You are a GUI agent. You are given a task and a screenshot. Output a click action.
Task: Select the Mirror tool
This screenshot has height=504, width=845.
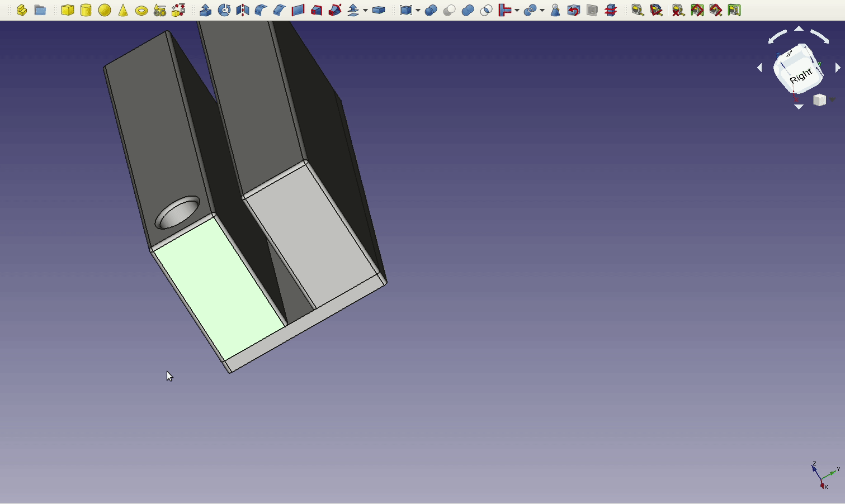(243, 10)
